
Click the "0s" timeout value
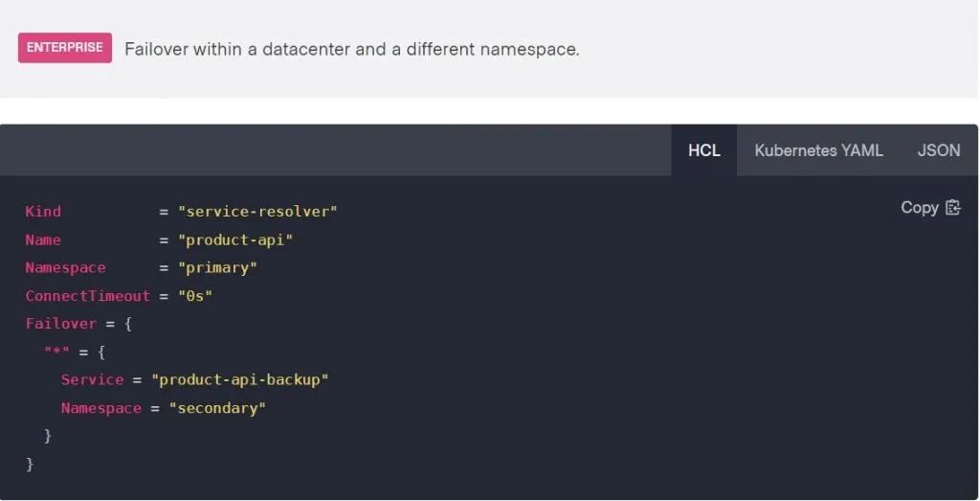[x=195, y=296]
